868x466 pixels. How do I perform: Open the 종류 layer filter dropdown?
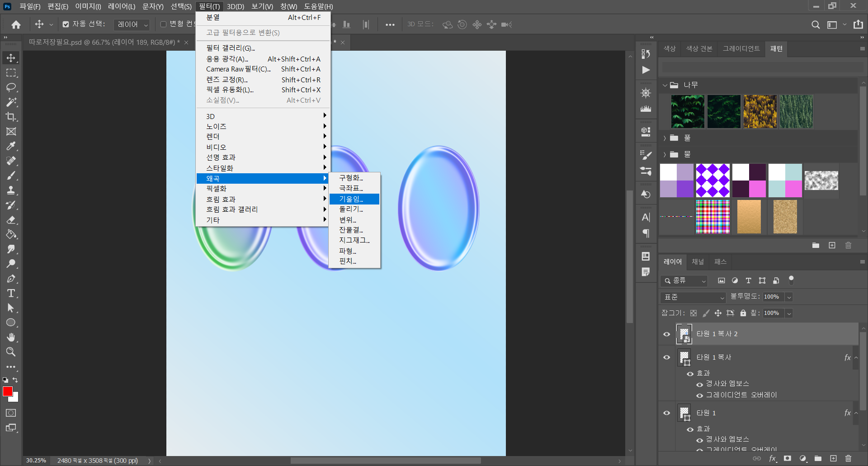point(684,281)
